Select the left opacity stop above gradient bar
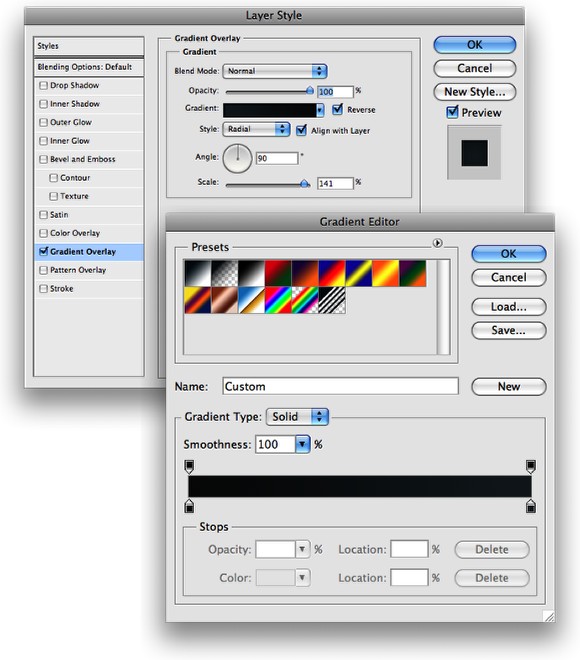This screenshot has width=580, height=660. 189,466
